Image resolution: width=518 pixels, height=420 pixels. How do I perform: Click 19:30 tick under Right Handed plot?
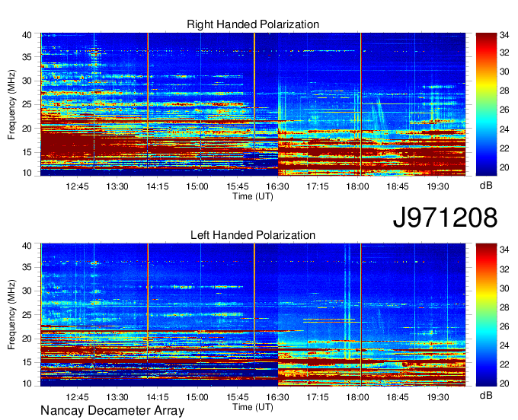[438, 186]
